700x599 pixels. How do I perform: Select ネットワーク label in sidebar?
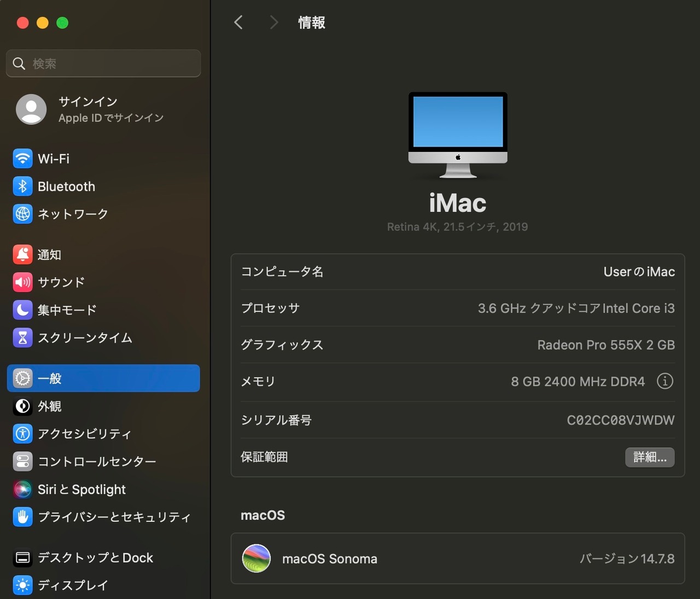tap(73, 214)
